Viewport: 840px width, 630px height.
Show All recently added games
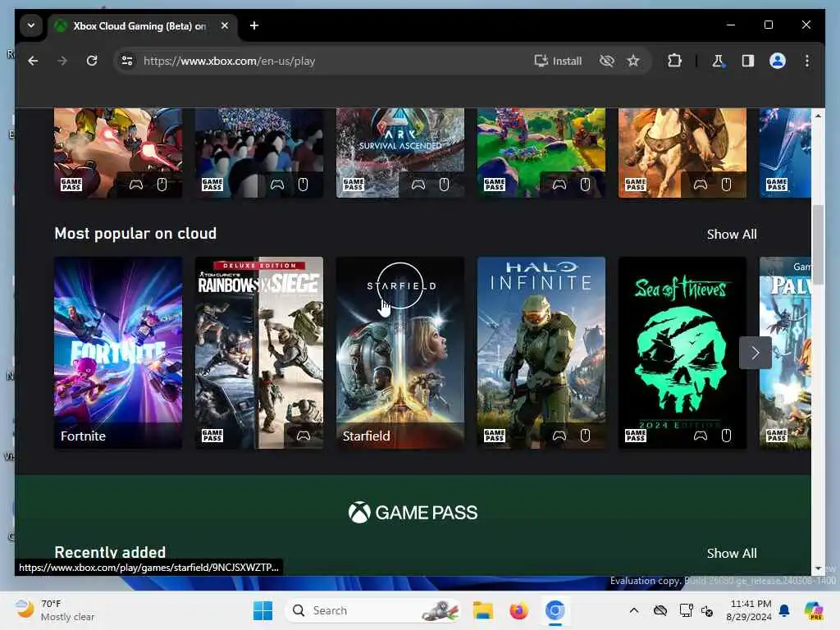point(731,554)
